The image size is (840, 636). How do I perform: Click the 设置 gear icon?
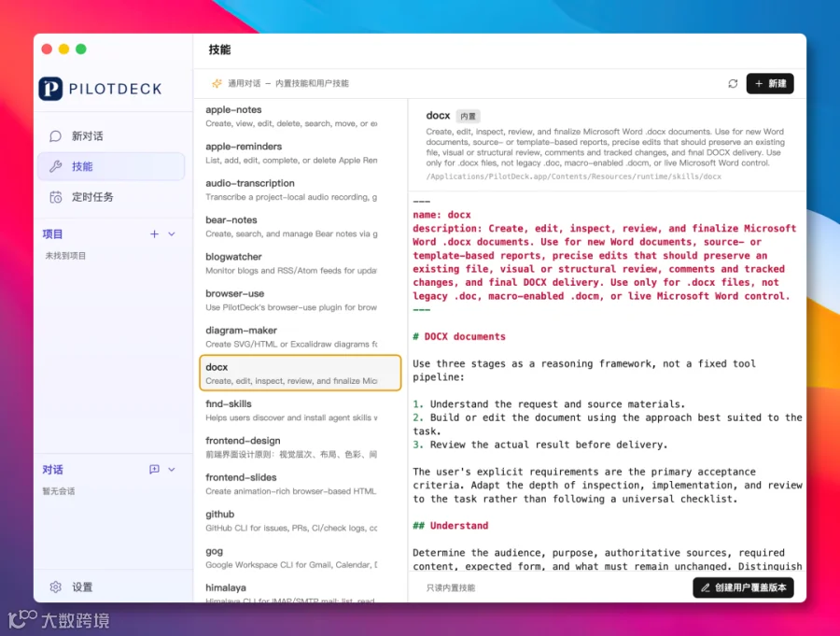[55, 587]
